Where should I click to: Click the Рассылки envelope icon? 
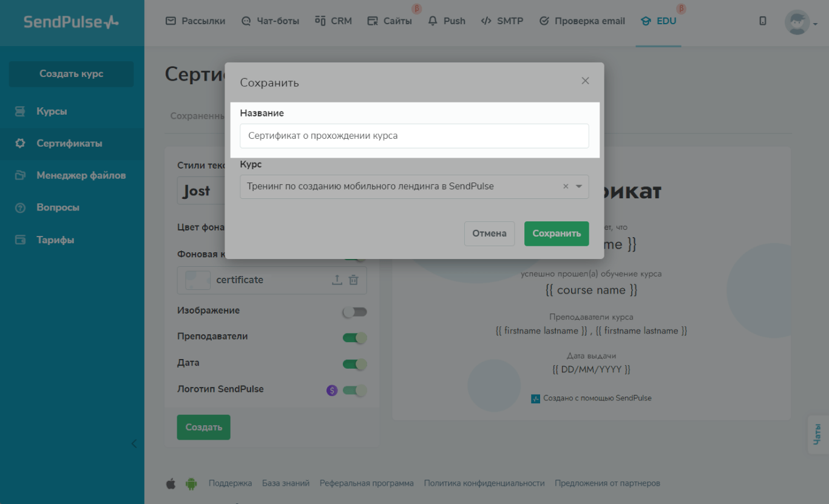tap(171, 21)
